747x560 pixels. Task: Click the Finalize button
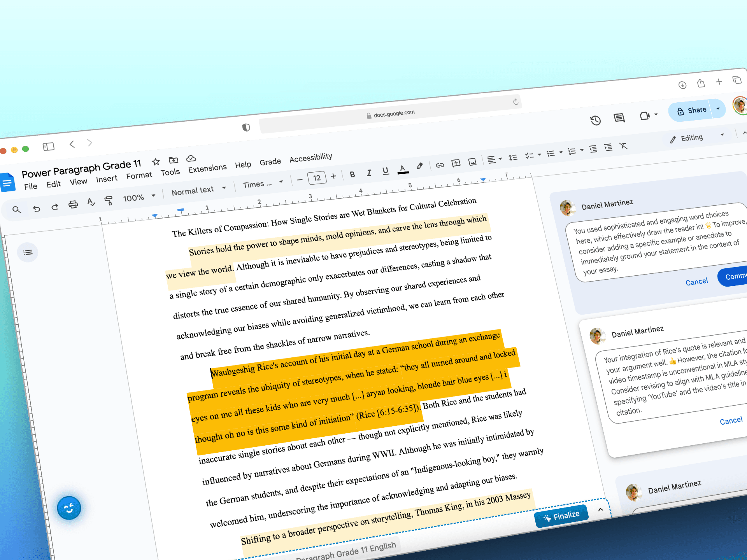[561, 516]
